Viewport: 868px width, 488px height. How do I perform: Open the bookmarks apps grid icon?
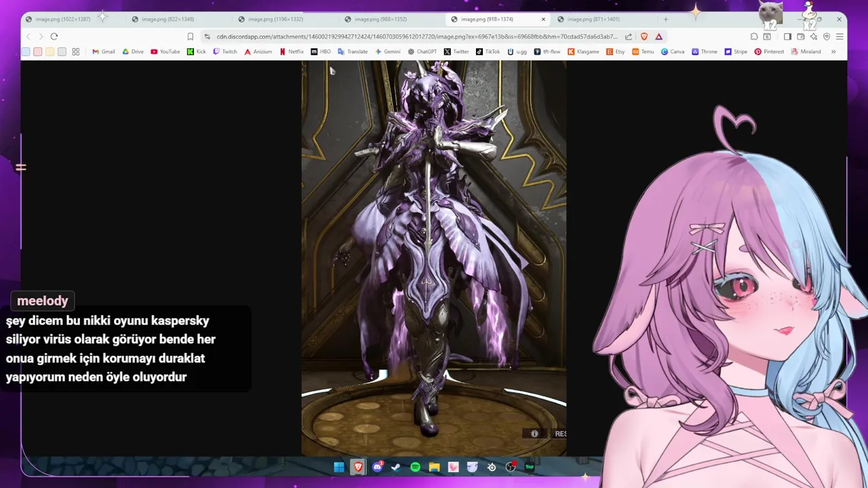[76, 52]
